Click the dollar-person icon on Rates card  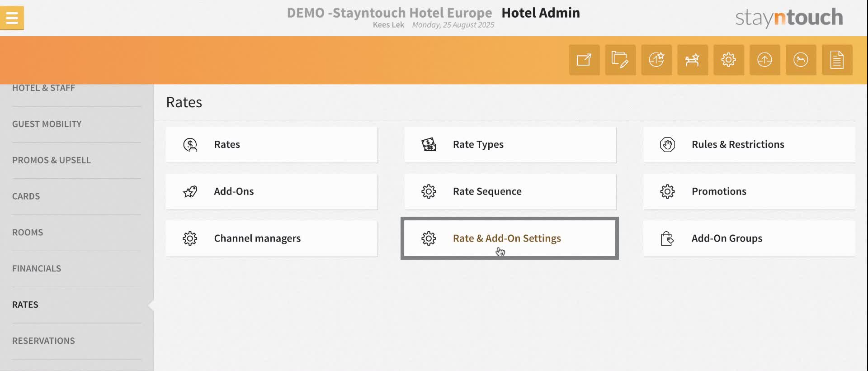190,145
